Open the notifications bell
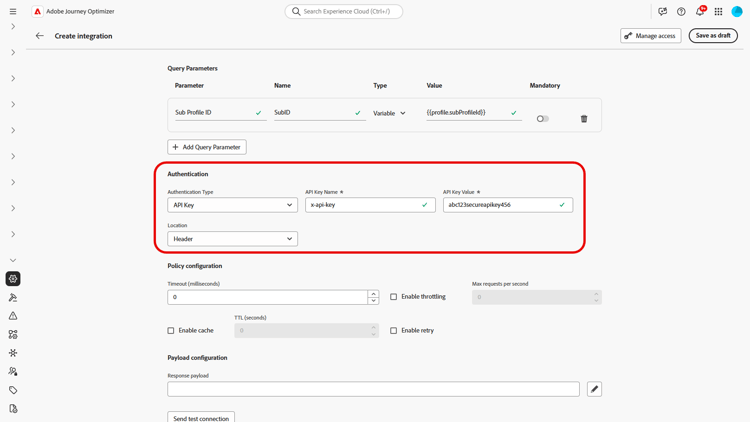 (x=700, y=12)
